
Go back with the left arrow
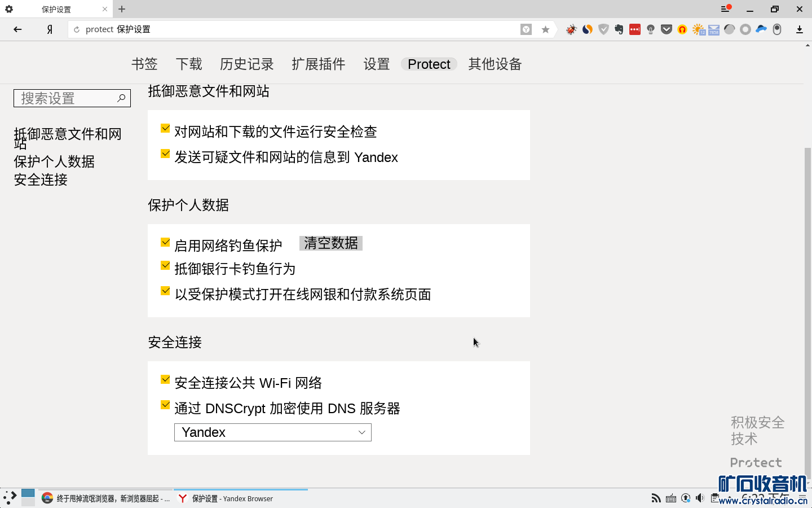coord(17,29)
